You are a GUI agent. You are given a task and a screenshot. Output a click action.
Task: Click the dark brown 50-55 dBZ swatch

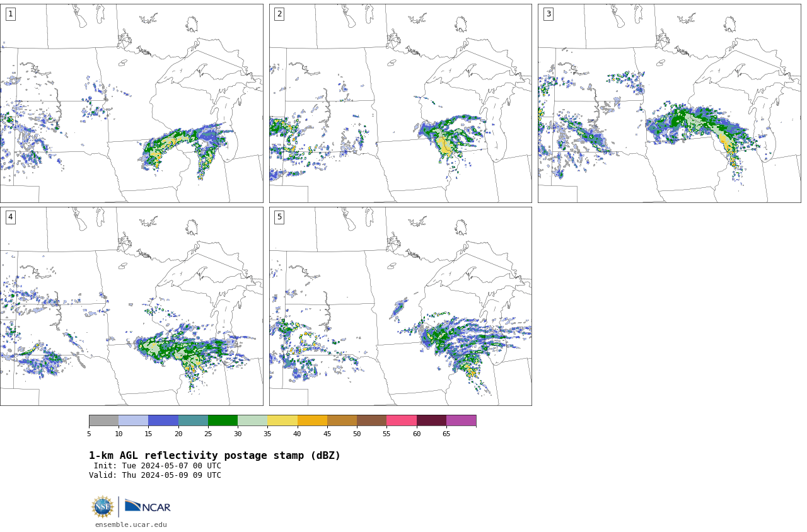[x=371, y=420]
